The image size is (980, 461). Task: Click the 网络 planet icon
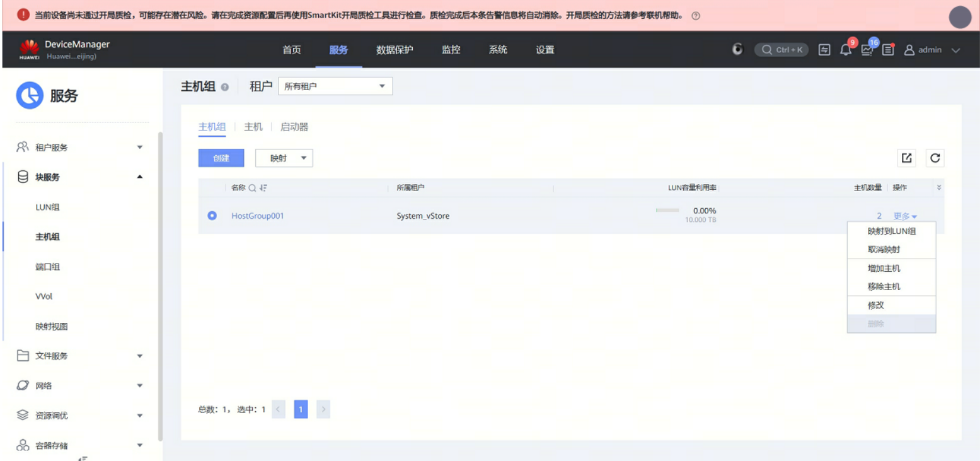(x=23, y=385)
